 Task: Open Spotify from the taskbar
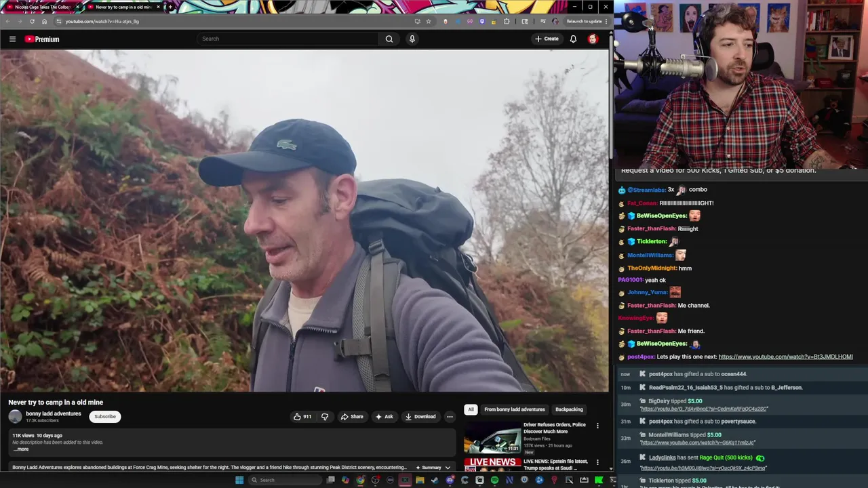(494, 480)
